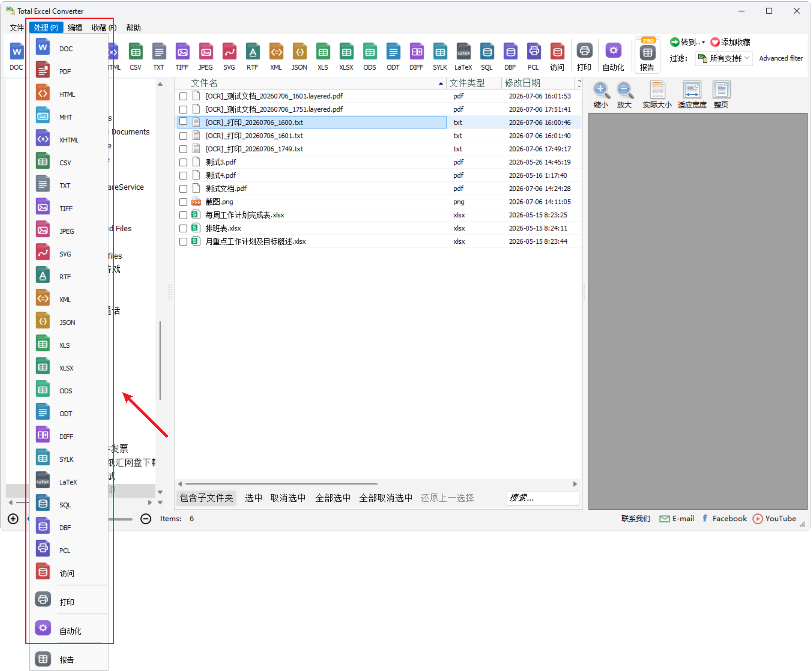Expand the 转到 dropdown arrow
Screen dimensions: 812x671
coord(703,42)
